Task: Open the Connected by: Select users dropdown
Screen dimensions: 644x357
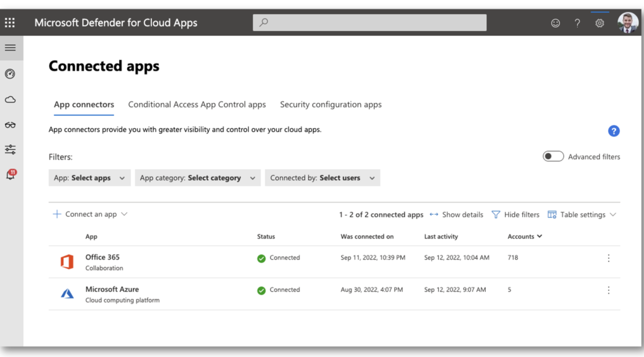Action: (x=323, y=178)
